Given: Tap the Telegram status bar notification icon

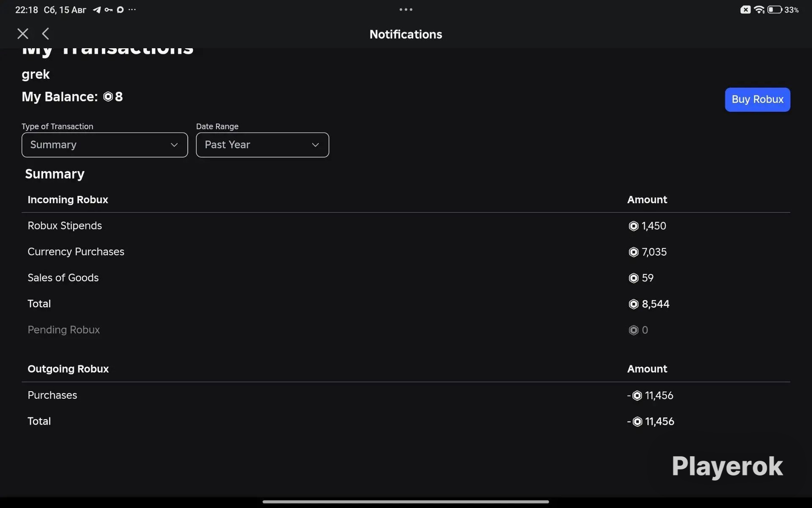Looking at the screenshot, I should [x=96, y=10].
